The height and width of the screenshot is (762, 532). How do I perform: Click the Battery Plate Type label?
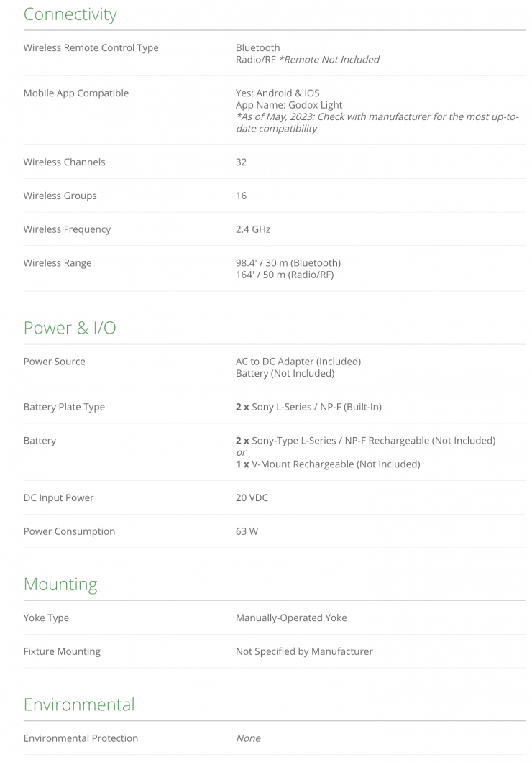64,407
